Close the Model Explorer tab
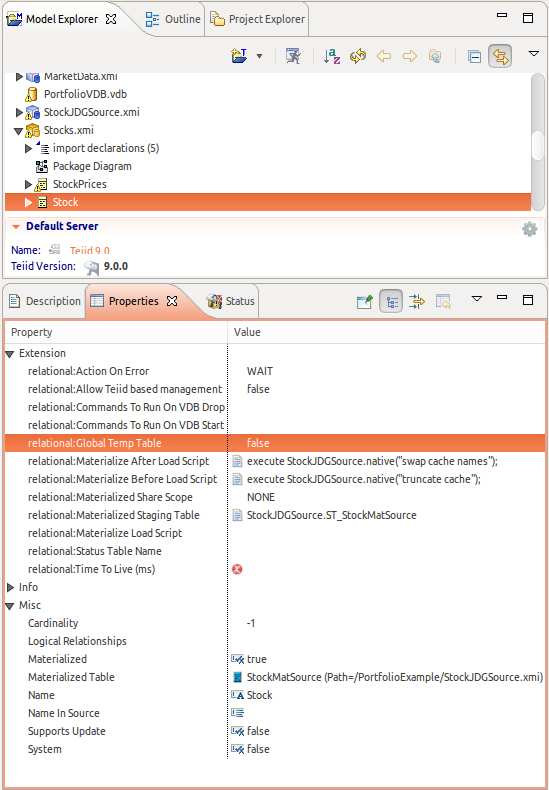Screen dimensions: 549x790 [x=111, y=19]
